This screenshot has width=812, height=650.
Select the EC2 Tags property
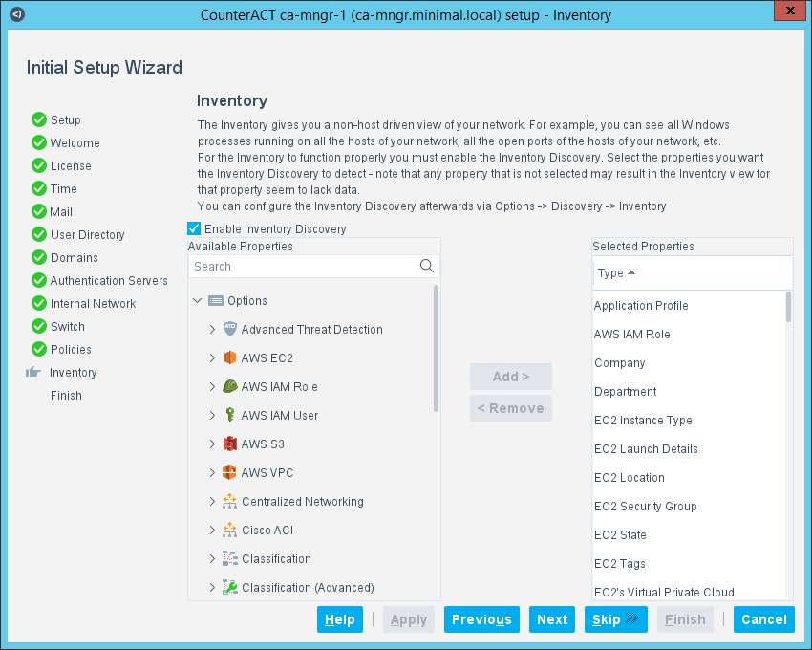coord(689,563)
